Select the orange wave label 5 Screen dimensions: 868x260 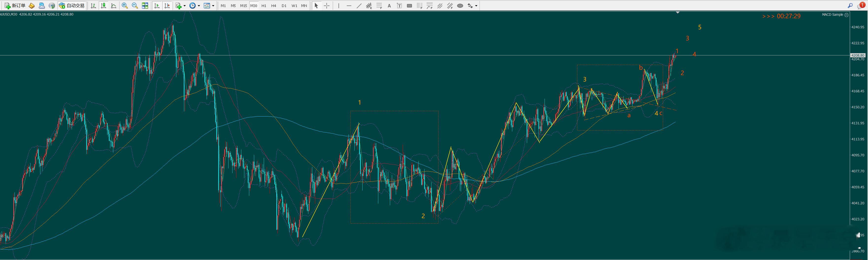pos(700,27)
